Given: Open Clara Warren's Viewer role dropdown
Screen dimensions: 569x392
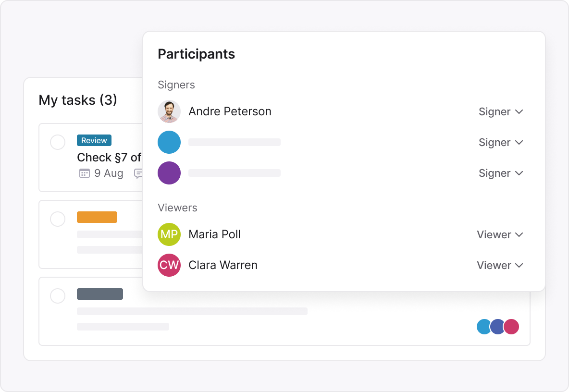Looking at the screenshot, I should [x=499, y=265].
